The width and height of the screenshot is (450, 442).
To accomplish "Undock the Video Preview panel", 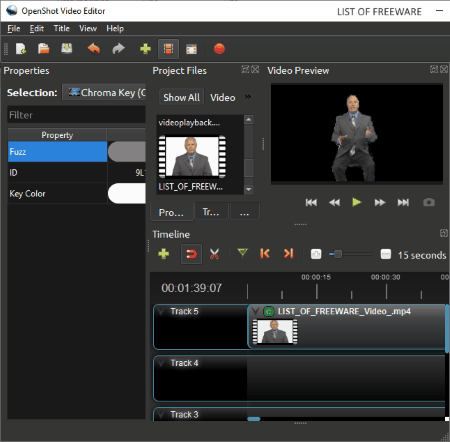I will pos(434,69).
